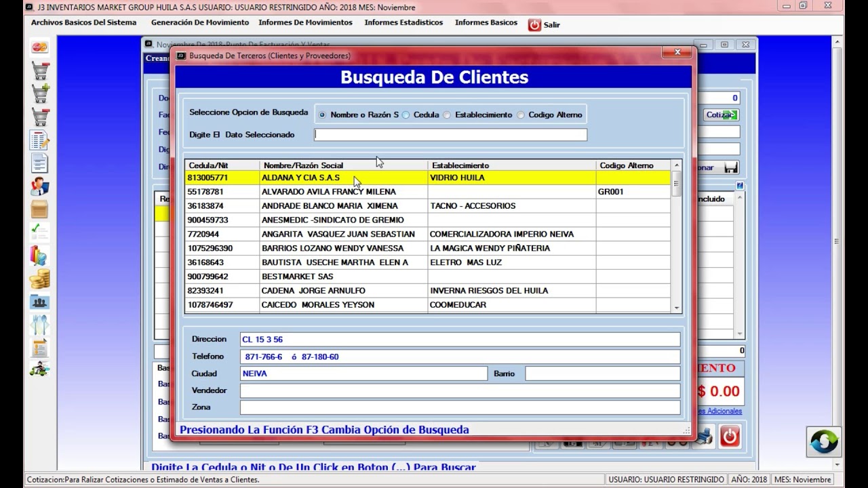
Task: Click the empty Zona field
Action: (460, 407)
